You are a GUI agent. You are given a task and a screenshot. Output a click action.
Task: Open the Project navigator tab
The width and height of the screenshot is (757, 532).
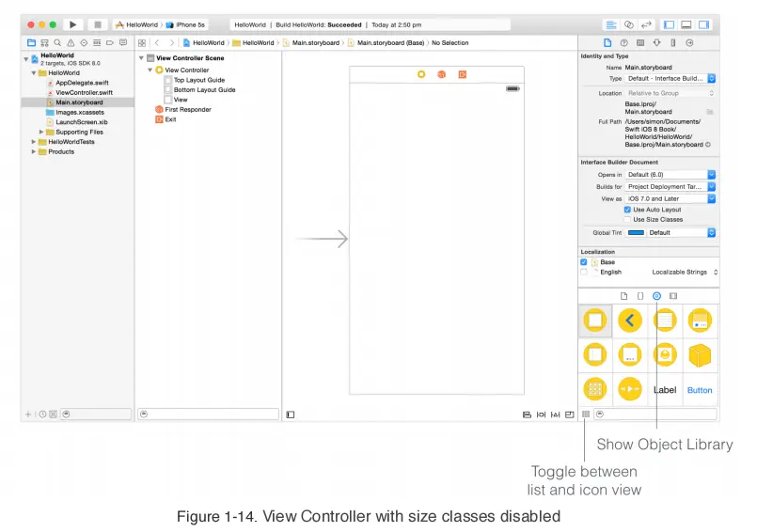click(31, 43)
